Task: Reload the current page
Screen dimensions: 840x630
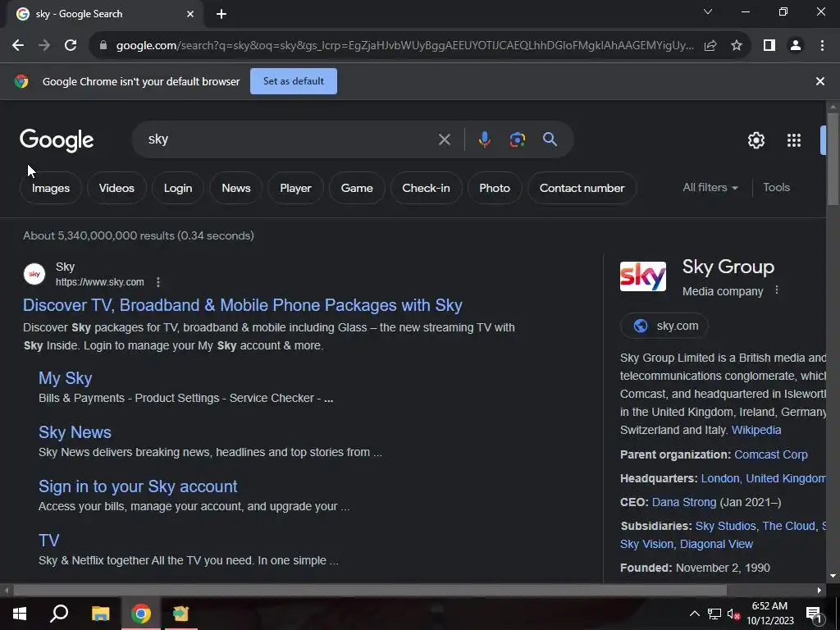Action: [x=71, y=46]
